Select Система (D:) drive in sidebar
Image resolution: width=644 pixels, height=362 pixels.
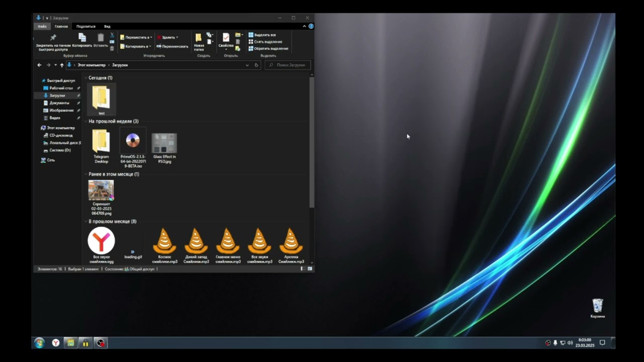click(57, 150)
